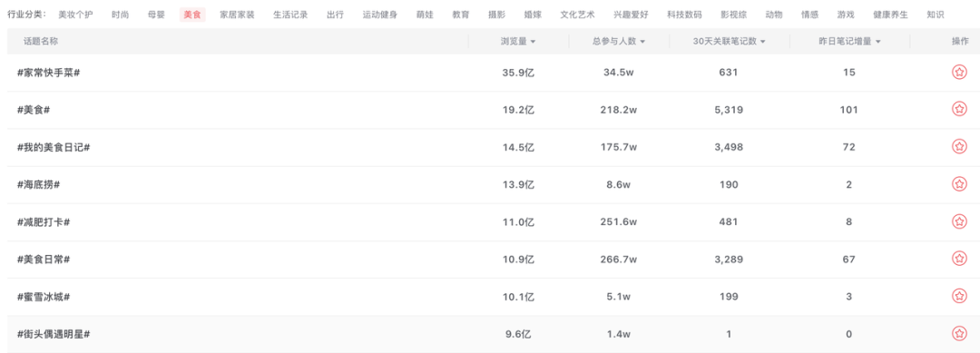The width and height of the screenshot is (980, 353).
Task: Open the 健康养生 category
Action: coord(891,15)
